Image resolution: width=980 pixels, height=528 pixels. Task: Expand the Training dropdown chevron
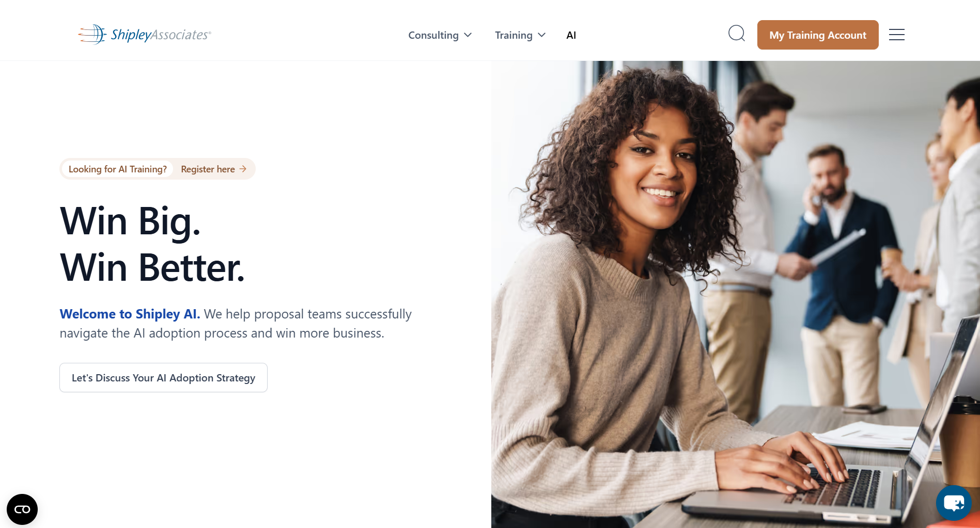tap(542, 35)
